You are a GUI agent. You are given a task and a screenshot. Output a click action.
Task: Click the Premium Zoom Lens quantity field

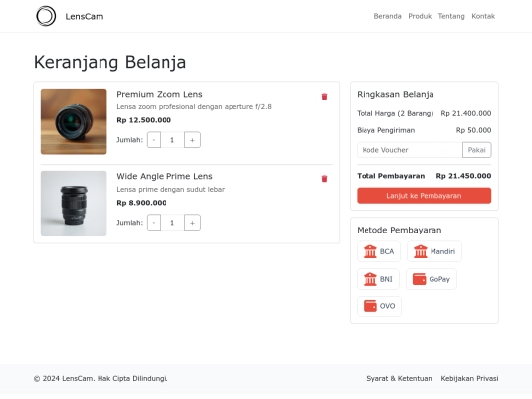[172, 140]
